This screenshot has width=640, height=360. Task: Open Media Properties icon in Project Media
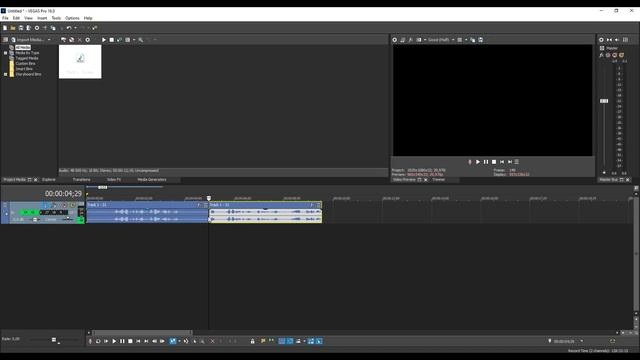pyautogui.click(x=87, y=40)
